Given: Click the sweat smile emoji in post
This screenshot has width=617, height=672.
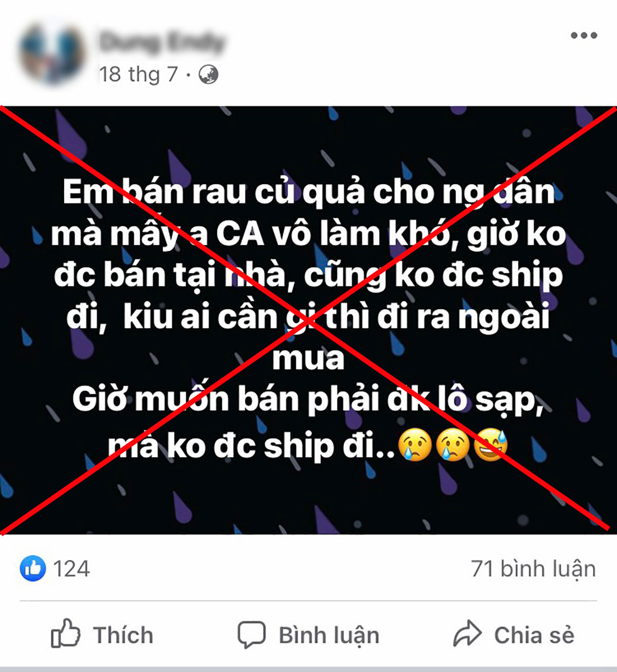Looking at the screenshot, I should point(491,445).
